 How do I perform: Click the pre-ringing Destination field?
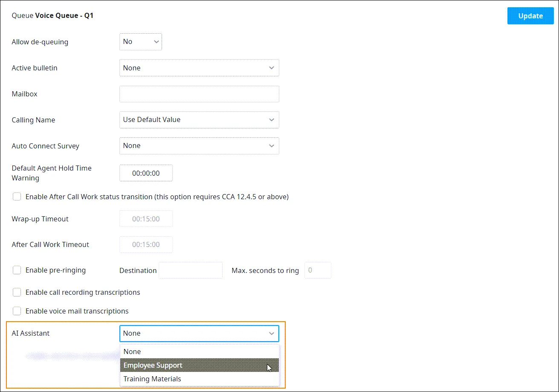(x=191, y=270)
